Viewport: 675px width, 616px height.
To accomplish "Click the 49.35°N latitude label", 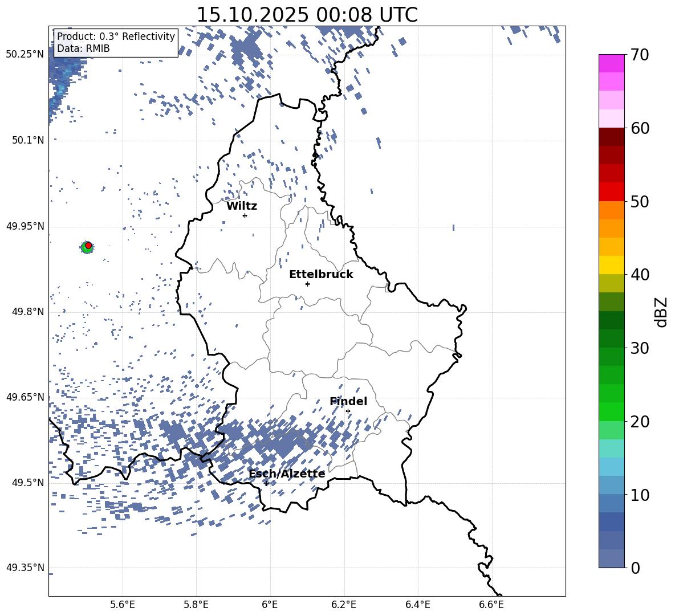I will pos(25,568).
